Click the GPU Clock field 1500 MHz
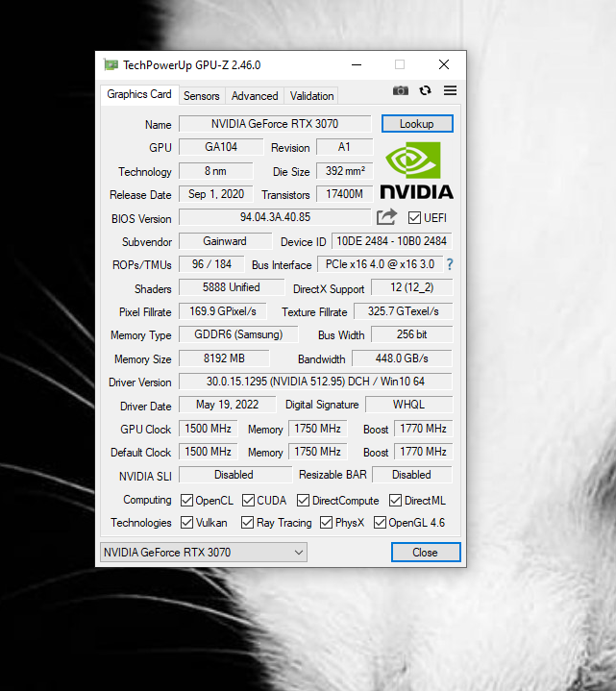Viewport: 616px width, 691px height. pyautogui.click(x=208, y=429)
